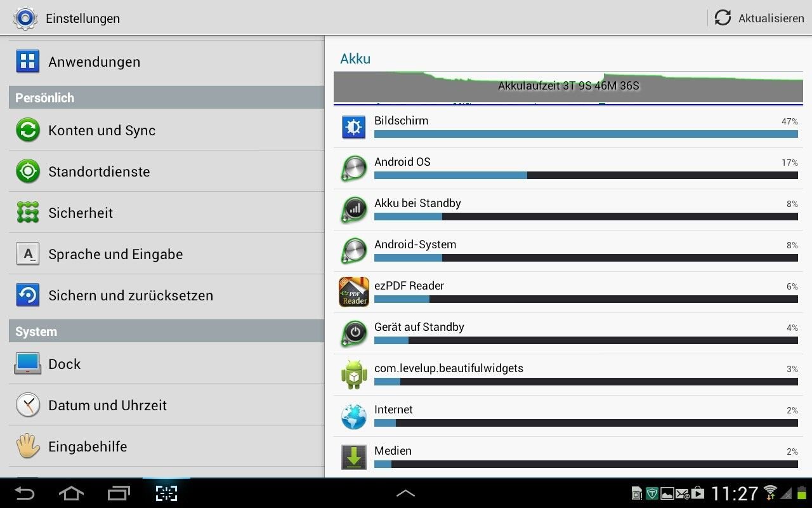Click the ezPDF Reader usage bar

[x=586, y=299]
